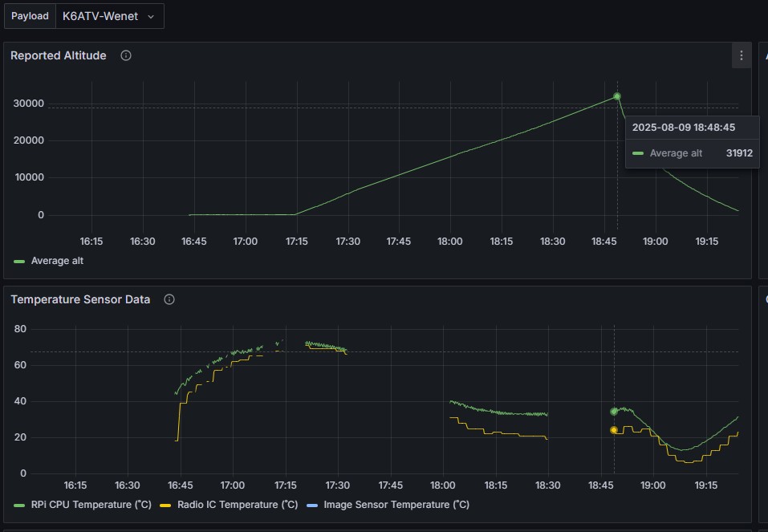
Task: Click the green Average alt color swatch
Action: (19, 261)
